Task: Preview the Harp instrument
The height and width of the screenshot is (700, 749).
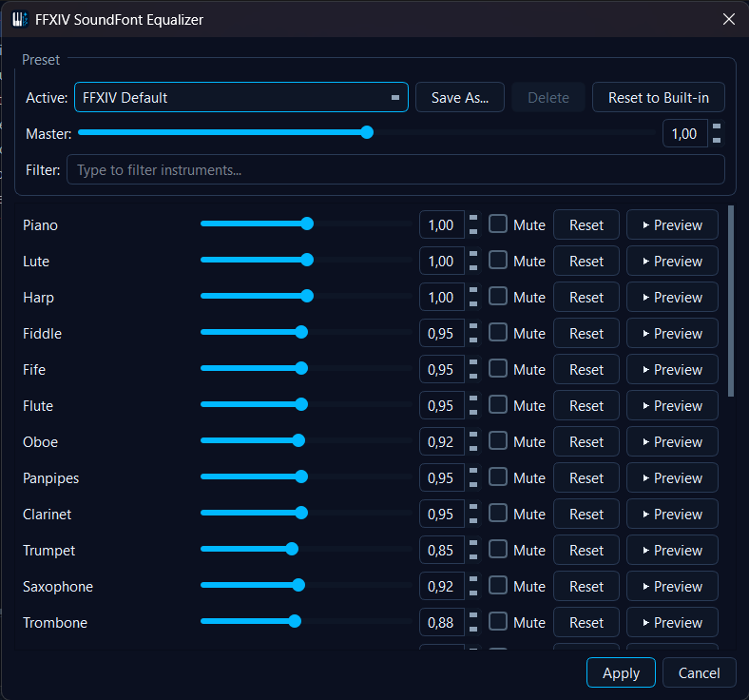Action: 672,297
